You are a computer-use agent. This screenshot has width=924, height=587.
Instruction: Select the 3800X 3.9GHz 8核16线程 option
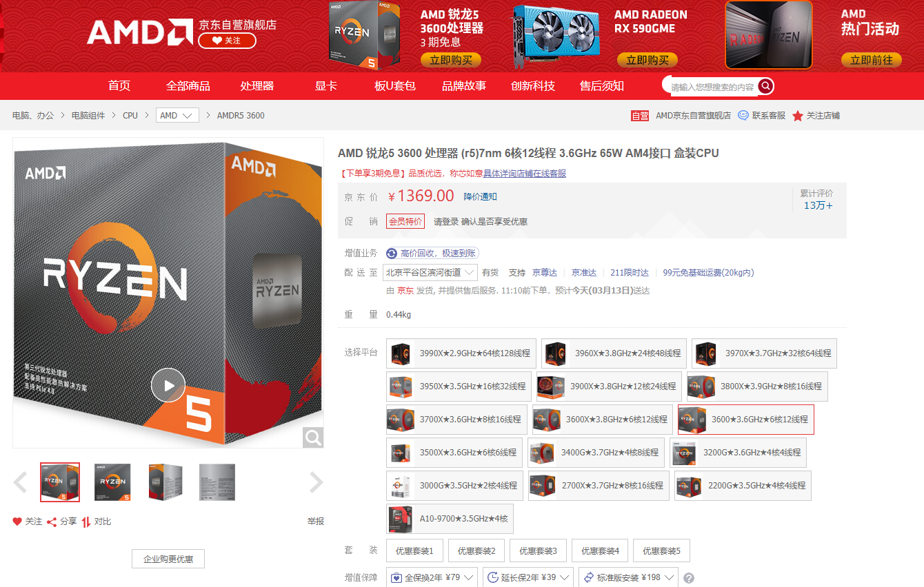pos(757,387)
